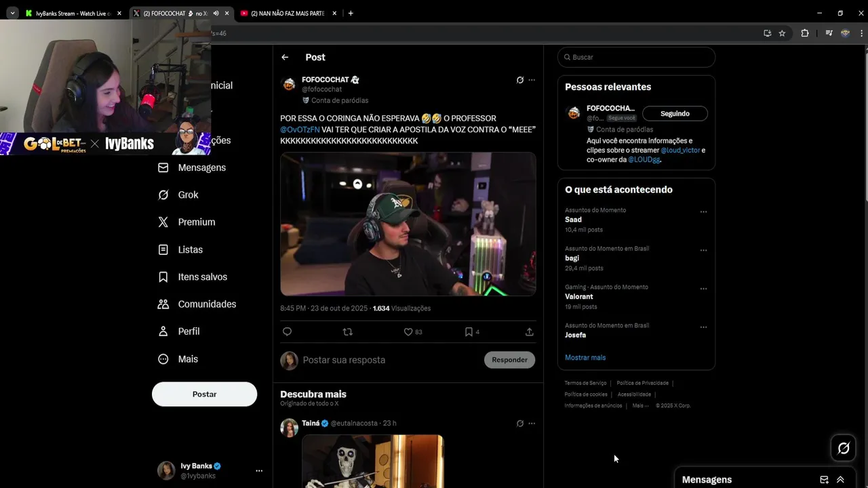Open options for bagi trend
The height and width of the screenshot is (488, 868).
pos(703,250)
